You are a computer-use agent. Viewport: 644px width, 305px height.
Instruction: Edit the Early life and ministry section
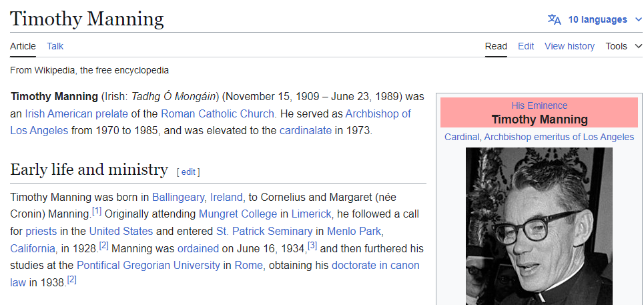click(188, 172)
